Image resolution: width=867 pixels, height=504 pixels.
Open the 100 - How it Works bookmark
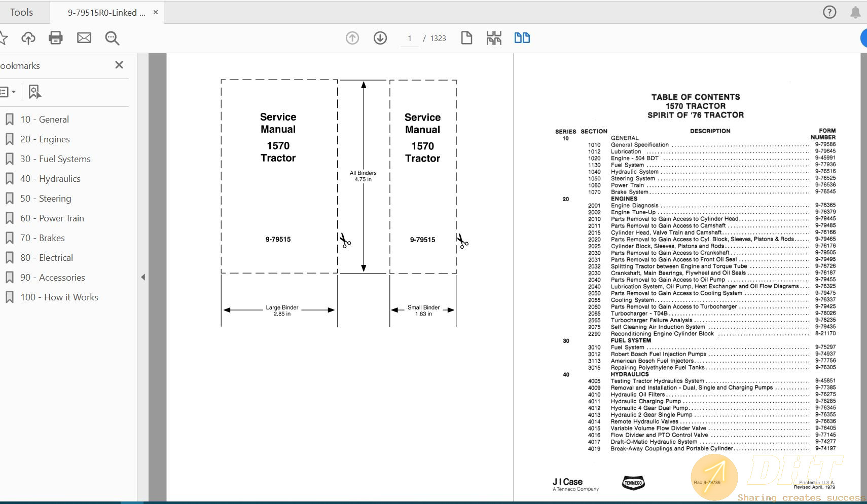[59, 297]
